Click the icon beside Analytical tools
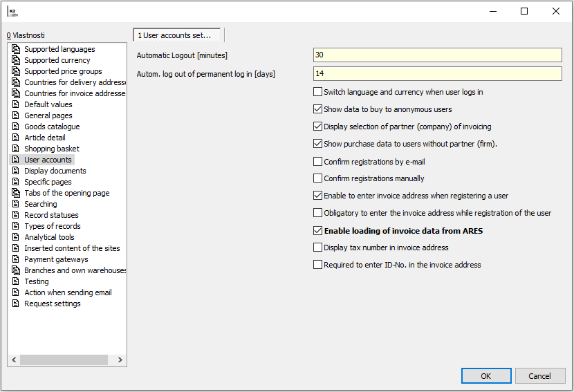The height and width of the screenshot is (392, 574). [16, 237]
